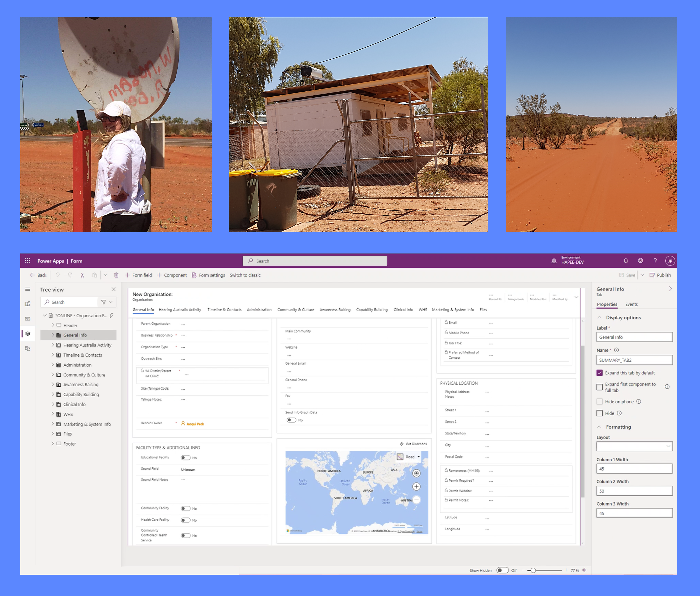Expand the Hearing Australia Activity tree node
Screen dimensions: 700x596
[53, 345]
